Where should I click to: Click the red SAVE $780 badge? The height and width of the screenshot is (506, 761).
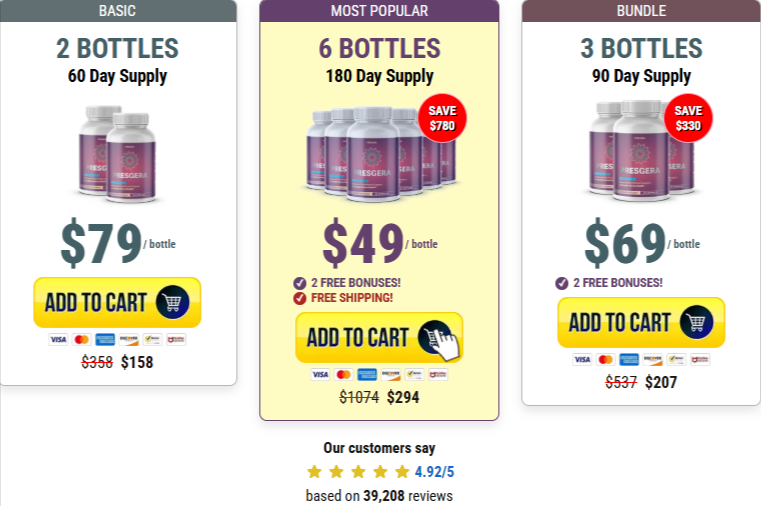[x=441, y=119]
